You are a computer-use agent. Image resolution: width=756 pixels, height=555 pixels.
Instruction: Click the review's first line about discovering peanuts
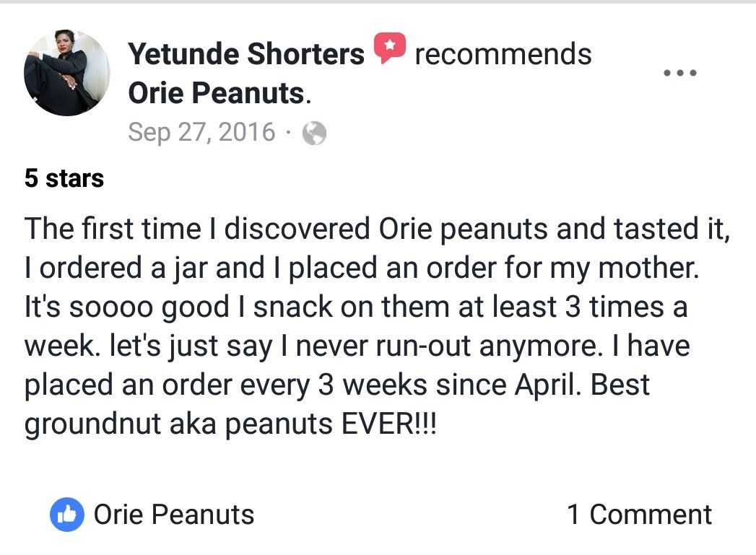pyautogui.click(x=377, y=229)
